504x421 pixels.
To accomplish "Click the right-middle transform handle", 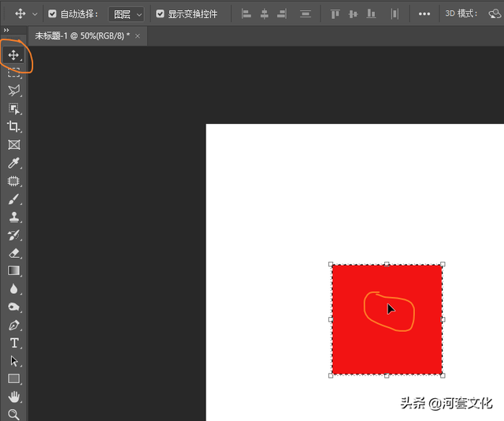I will click(x=443, y=319).
